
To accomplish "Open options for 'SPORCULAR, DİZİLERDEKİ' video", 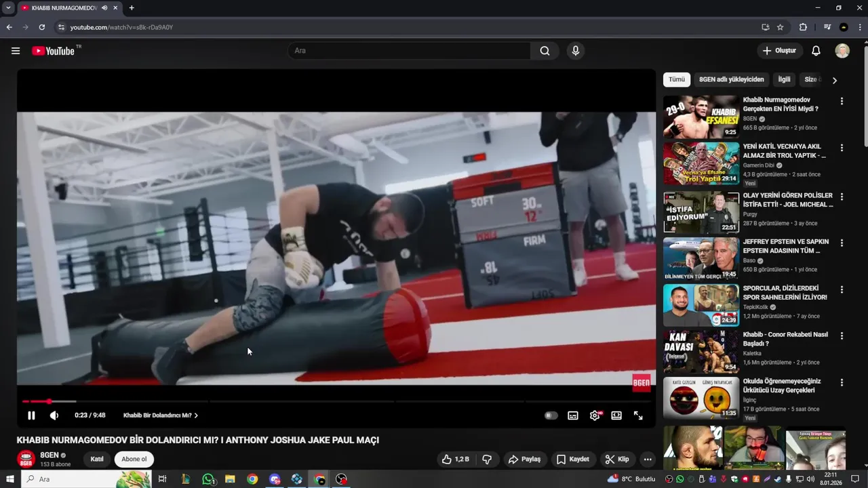I will (x=842, y=289).
